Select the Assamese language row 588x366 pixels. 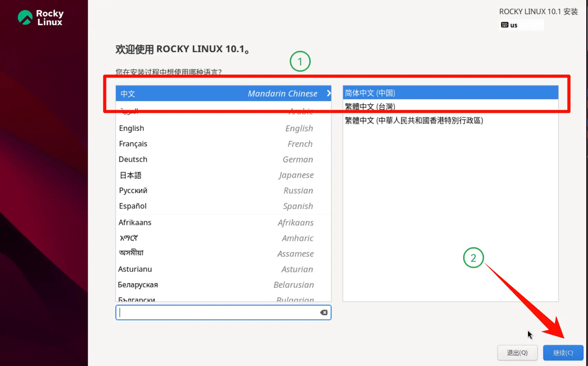pos(223,253)
